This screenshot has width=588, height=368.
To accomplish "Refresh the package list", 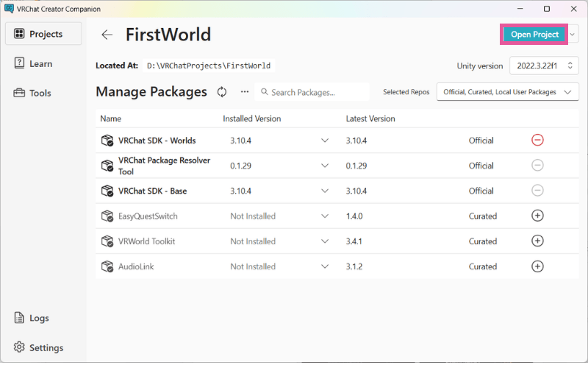I will (222, 92).
